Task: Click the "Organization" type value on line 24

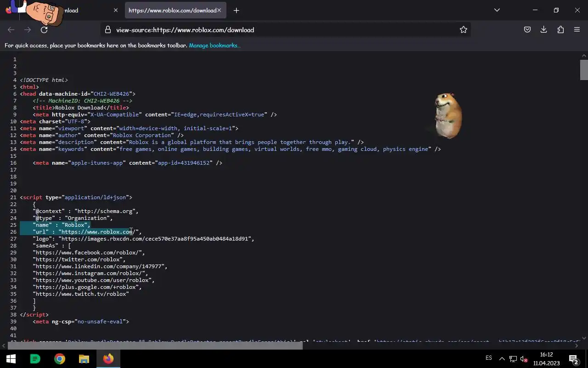Action: [87, 218]
